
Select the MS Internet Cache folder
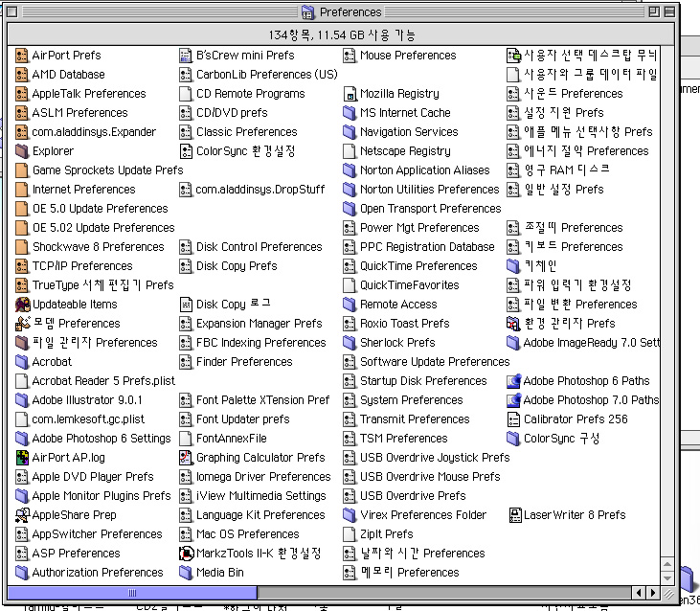tap(350, 113)
